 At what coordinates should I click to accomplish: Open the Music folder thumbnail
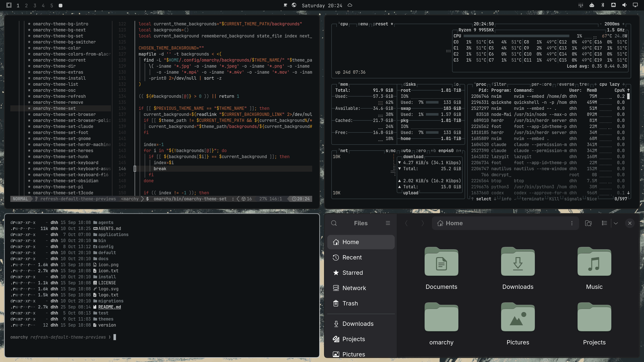coord(594,261)
